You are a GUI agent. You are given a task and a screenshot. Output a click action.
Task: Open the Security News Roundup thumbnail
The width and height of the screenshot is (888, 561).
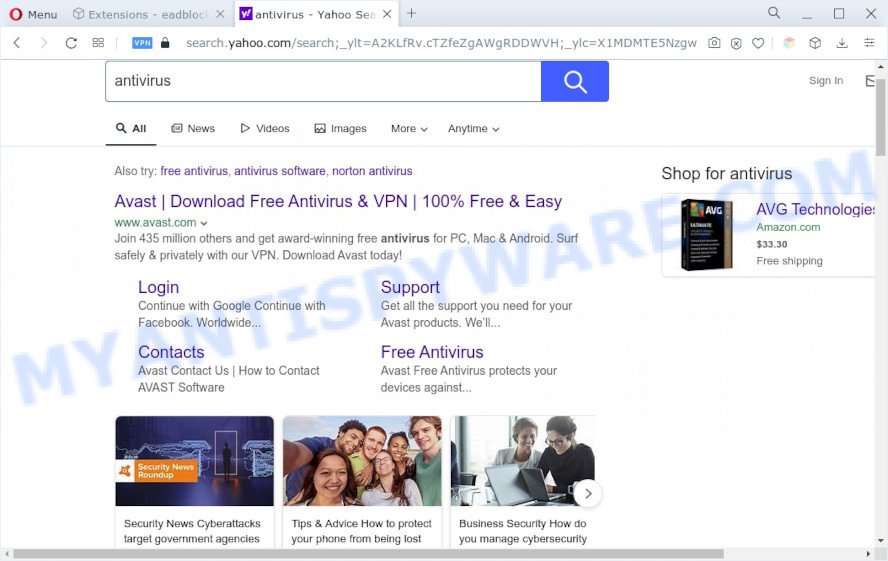pos(194,461)
